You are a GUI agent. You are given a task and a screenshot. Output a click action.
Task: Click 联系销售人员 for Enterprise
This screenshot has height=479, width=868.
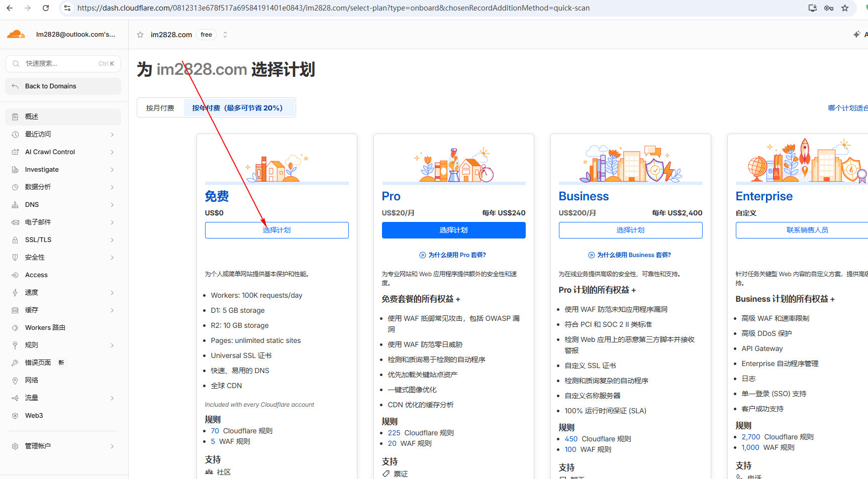click(x=807, y=230)
